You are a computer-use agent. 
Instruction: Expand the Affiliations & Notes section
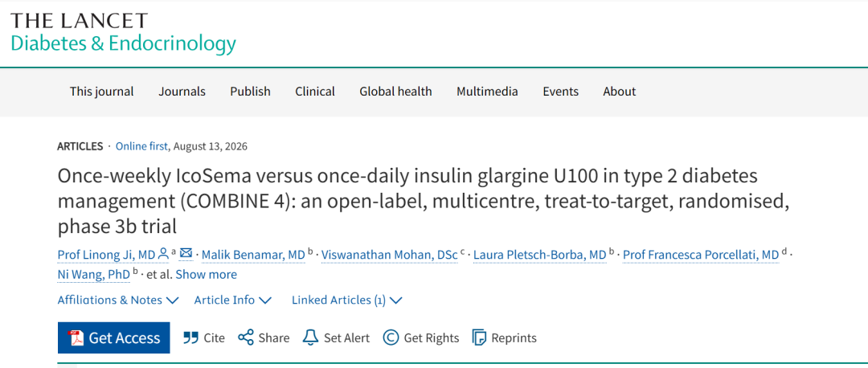point(118,300)
